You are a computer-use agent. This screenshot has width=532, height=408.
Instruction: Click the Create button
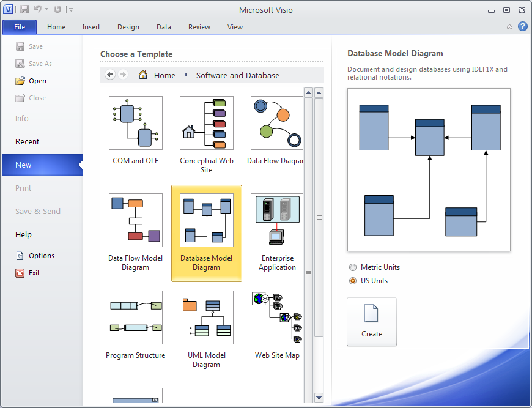click(x=372, y=322)
